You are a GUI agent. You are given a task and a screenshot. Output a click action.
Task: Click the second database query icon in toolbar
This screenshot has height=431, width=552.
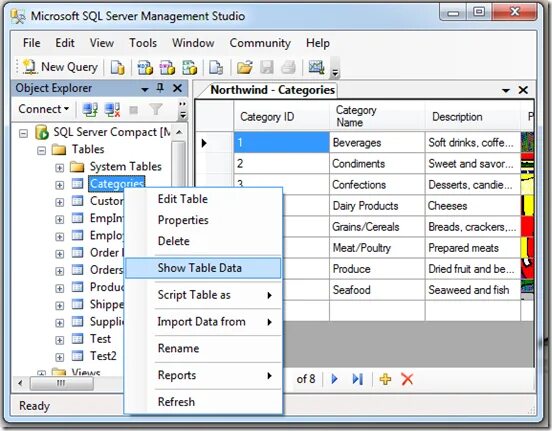[x=167, y=67]
